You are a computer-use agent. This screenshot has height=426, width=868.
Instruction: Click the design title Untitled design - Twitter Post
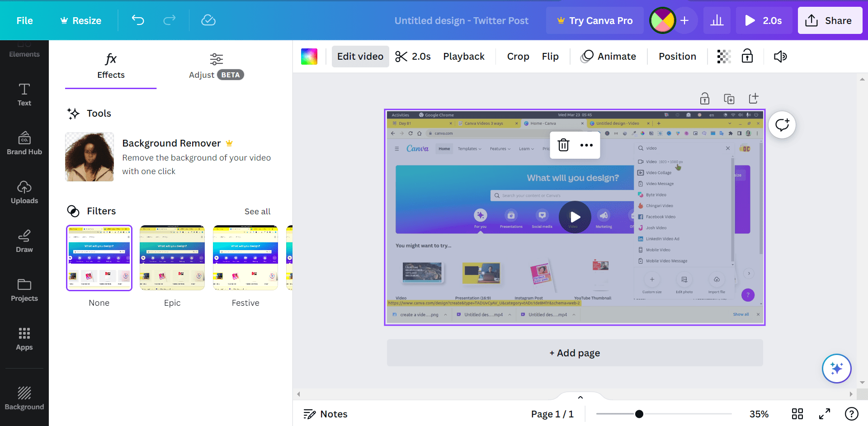point(461,20)
